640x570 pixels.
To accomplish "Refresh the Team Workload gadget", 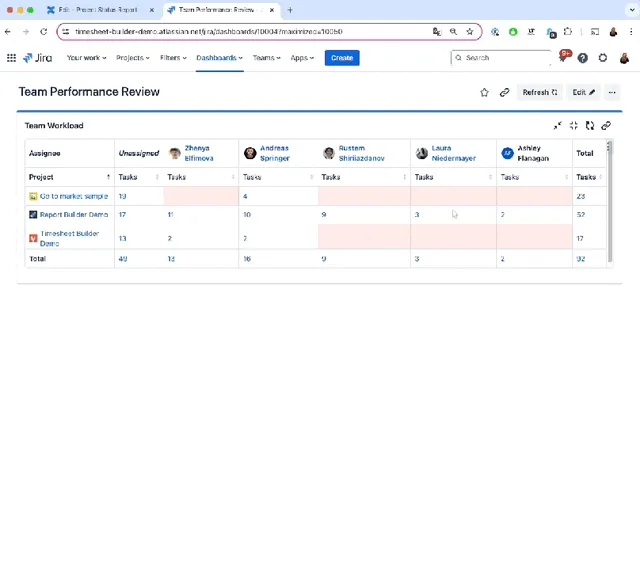I will click(590, 126).
